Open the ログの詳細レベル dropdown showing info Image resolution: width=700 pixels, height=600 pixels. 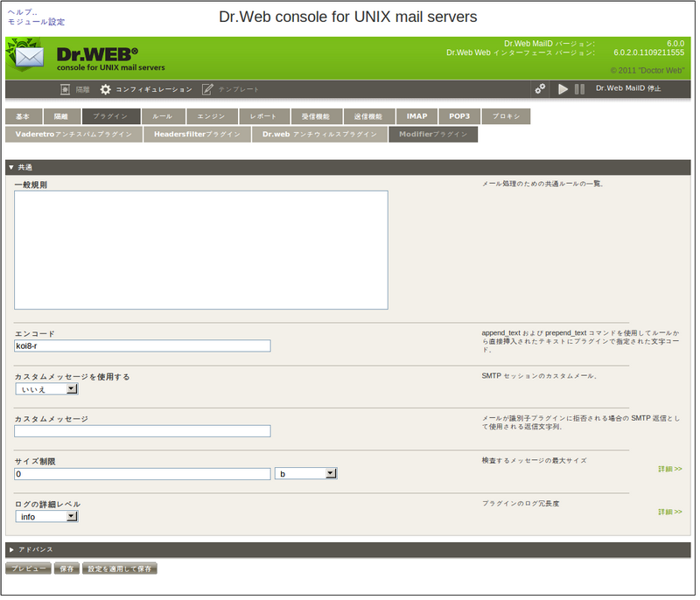pos(47,517)
